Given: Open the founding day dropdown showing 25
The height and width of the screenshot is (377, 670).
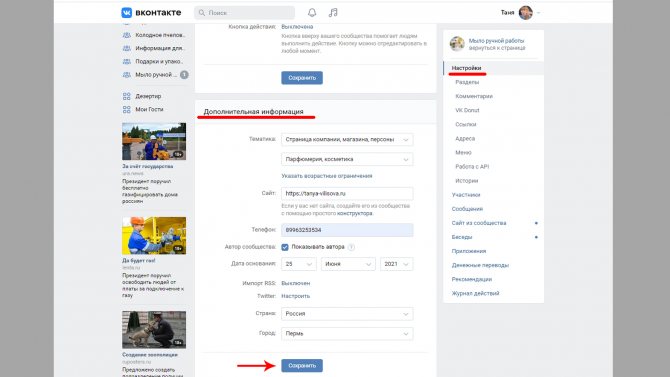Looking at the screenshot, I should 299,264.
